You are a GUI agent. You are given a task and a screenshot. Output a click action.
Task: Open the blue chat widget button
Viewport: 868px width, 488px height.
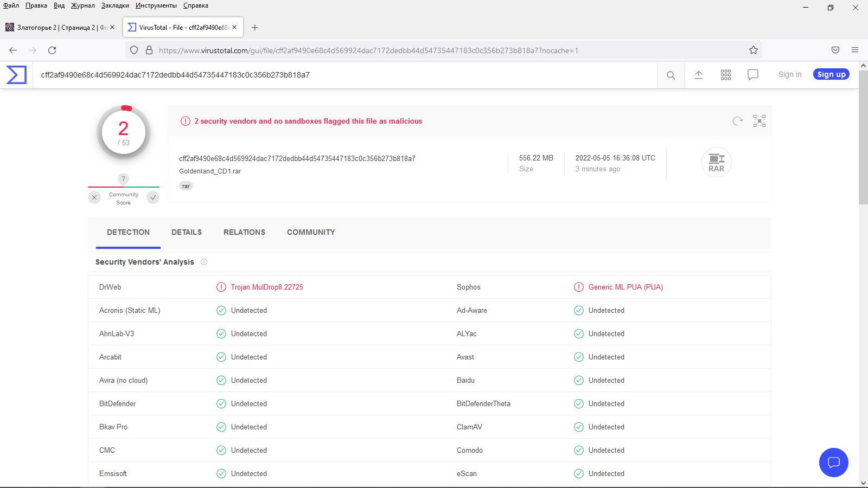833,462
